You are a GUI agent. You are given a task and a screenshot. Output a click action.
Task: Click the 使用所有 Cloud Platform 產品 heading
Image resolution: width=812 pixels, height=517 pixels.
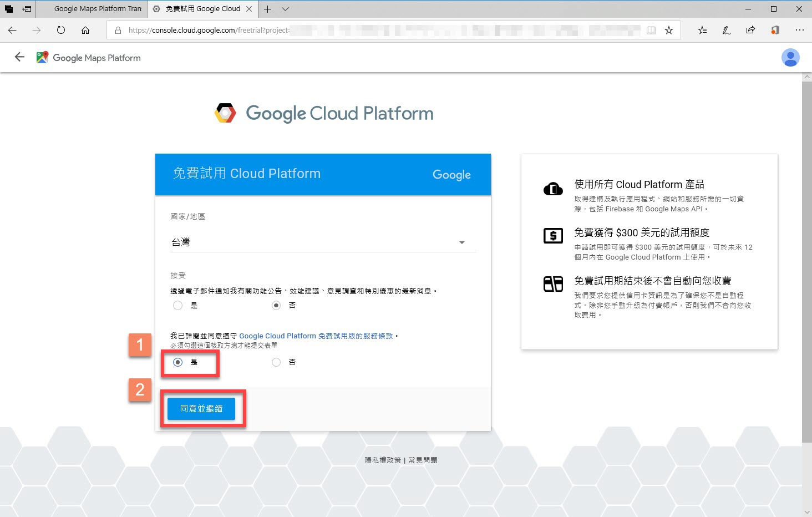coord(639,184)
